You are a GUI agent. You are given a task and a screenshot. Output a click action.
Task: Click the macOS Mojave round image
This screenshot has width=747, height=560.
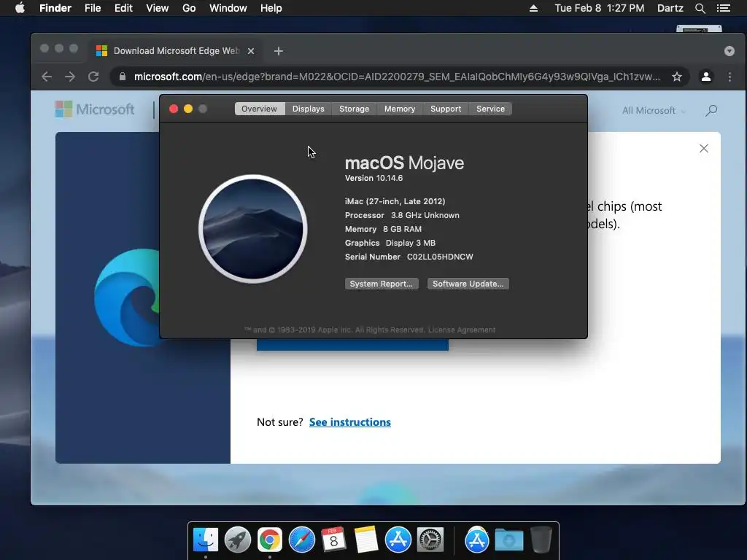point(253,229)
